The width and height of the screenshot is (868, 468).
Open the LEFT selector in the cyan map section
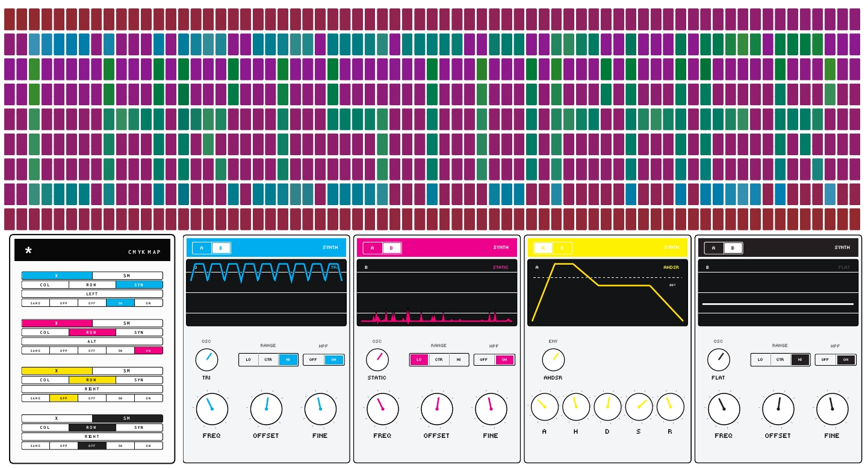click(x=92, y=294)
